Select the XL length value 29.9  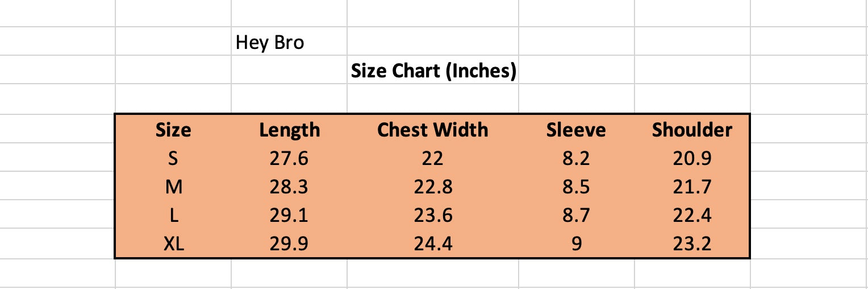289,243
